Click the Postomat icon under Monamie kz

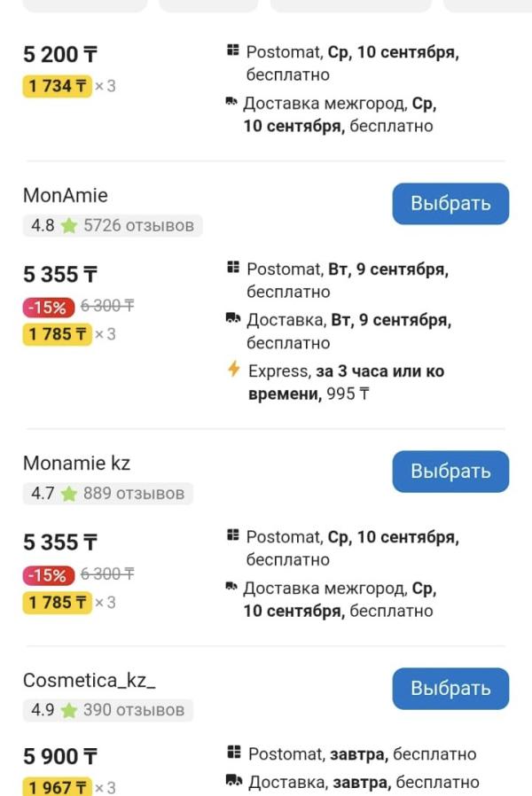pyautogui.click(x=232, y=535)
